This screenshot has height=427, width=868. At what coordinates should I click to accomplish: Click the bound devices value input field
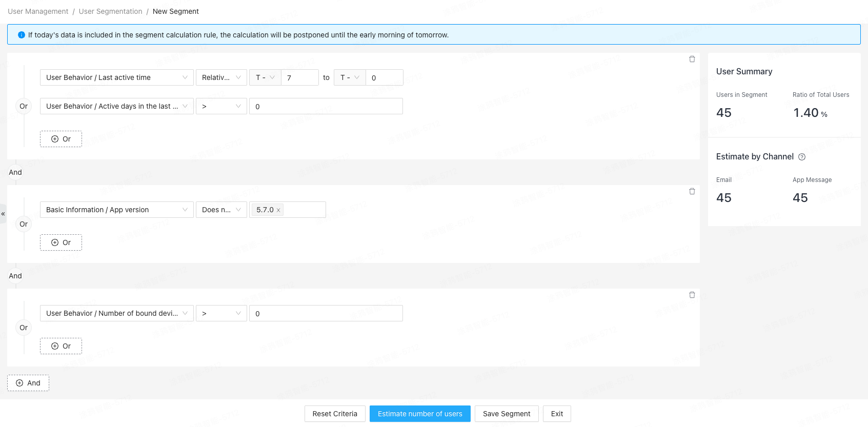click(x=326, y=313)
